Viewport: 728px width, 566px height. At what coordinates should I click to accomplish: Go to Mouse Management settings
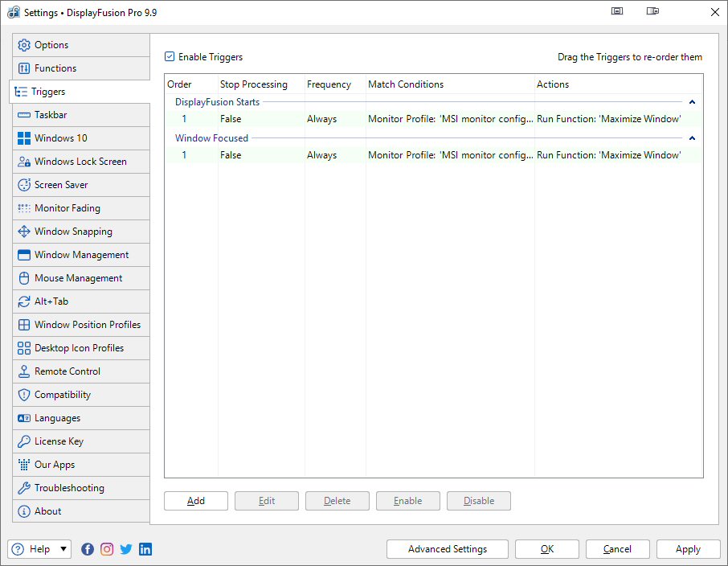point(80,278)
